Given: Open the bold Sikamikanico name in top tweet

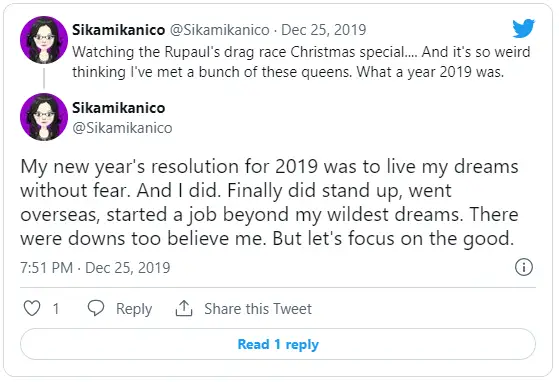Looking at the screenshot, I should click(118, 30).
